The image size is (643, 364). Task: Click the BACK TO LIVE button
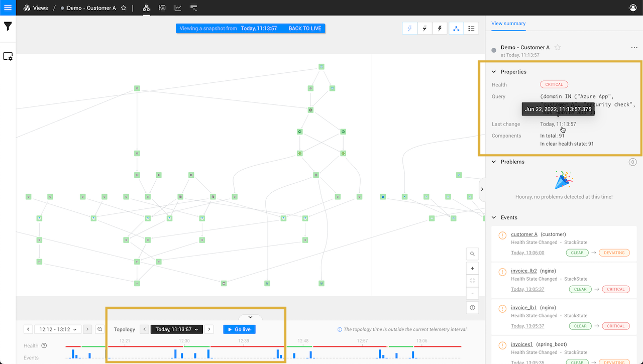(x=304, y=28)
